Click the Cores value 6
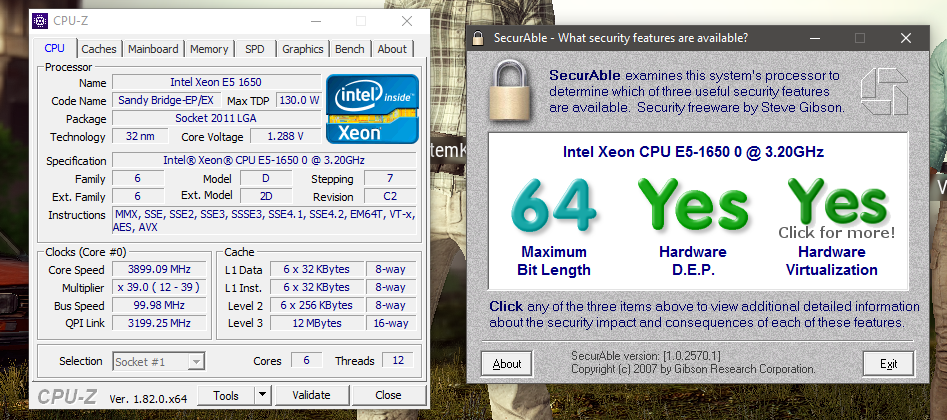Viewport: 947px width, 420px height. [306, 360]
